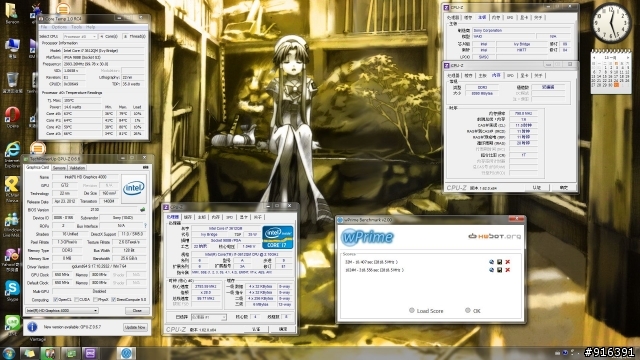This screenshot has width=640, height=360.
Task: Switch to the wPrime taskbar button
Action: (126, 353)
